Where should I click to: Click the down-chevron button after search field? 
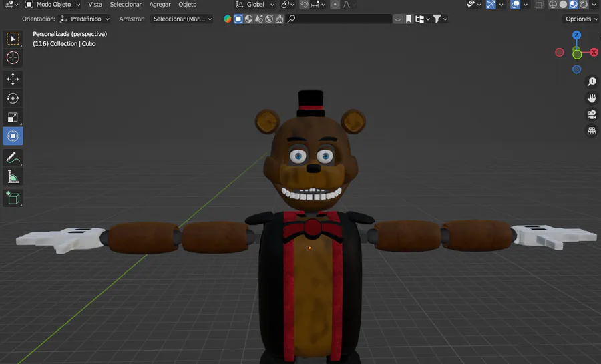(x=398, y=19)
